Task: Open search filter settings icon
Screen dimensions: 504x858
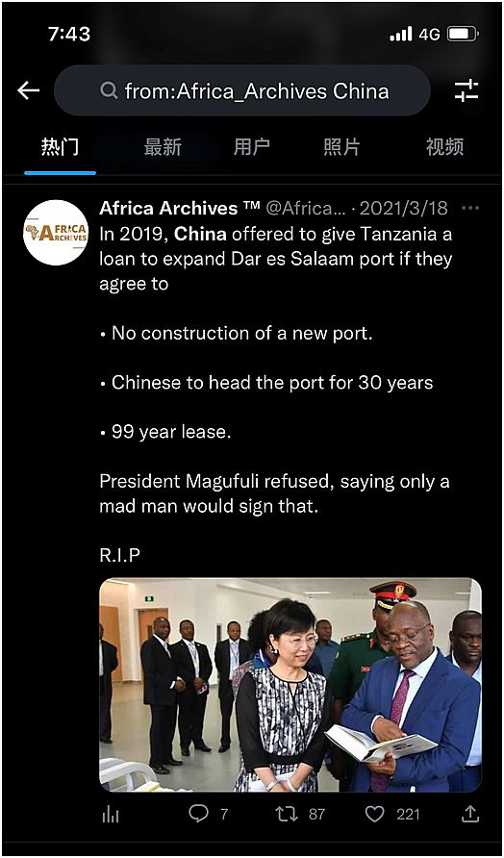Action: [x=466, y=90]
